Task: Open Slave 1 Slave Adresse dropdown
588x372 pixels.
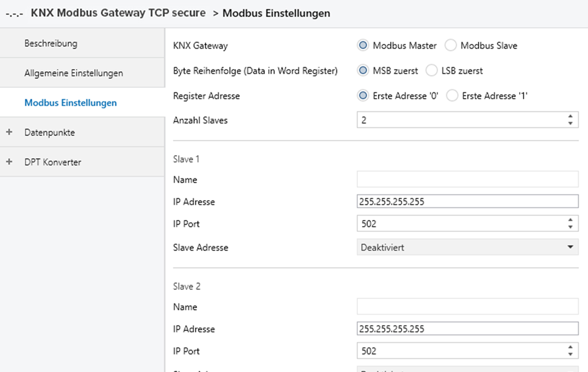Action: point(467,247)
